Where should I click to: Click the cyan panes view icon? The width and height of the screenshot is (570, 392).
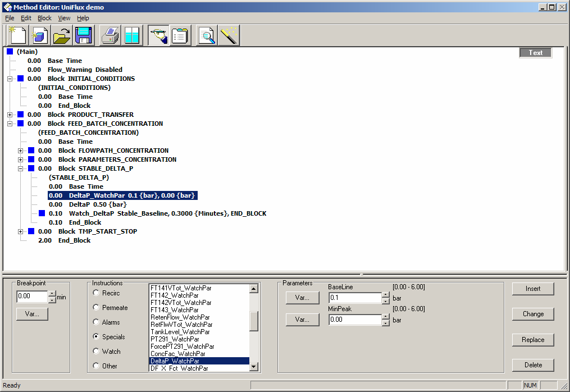[132, 35]
